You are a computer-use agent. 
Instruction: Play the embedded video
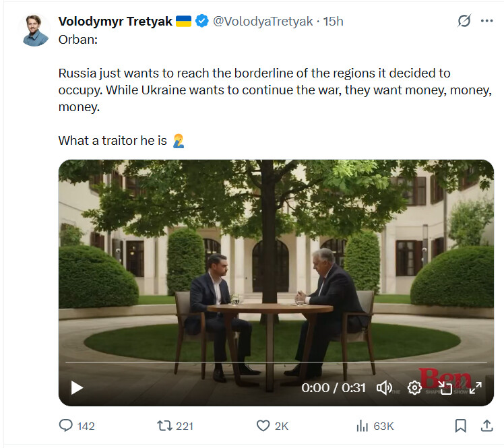point(77,387)
